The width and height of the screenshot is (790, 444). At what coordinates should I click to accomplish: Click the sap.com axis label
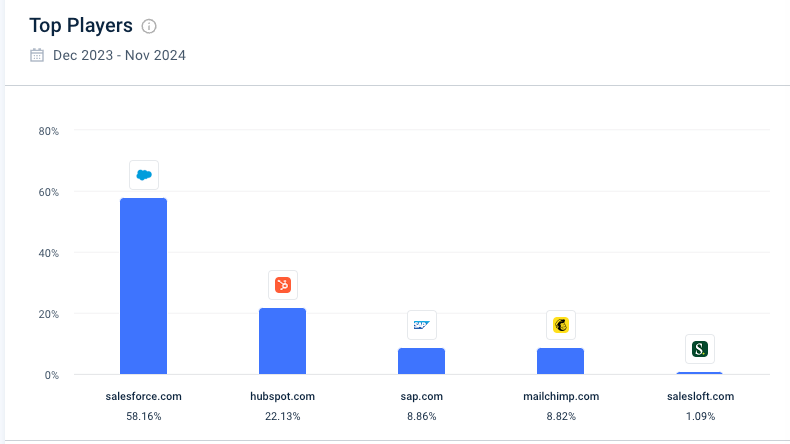click(x=422, y=396)
